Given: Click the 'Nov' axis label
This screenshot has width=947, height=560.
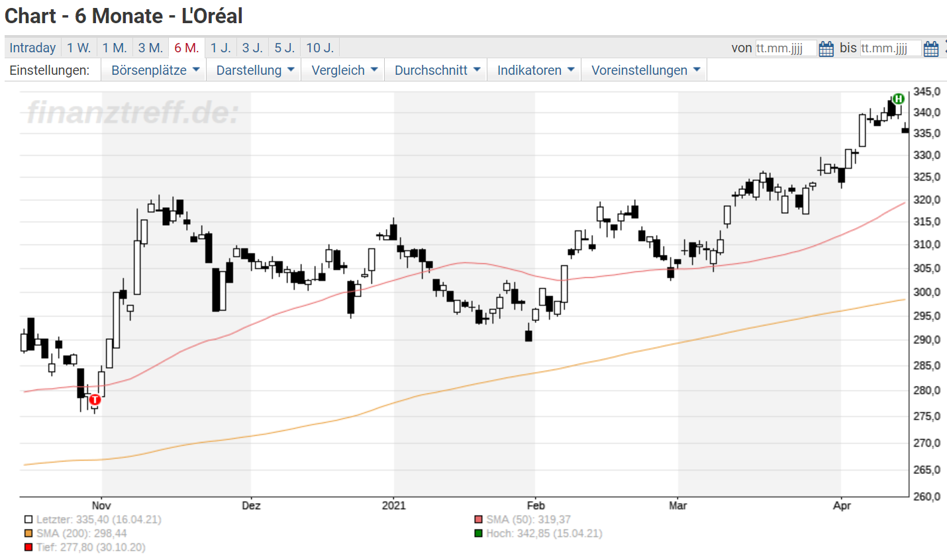Looking at the screenshot, I should (101, 506).
